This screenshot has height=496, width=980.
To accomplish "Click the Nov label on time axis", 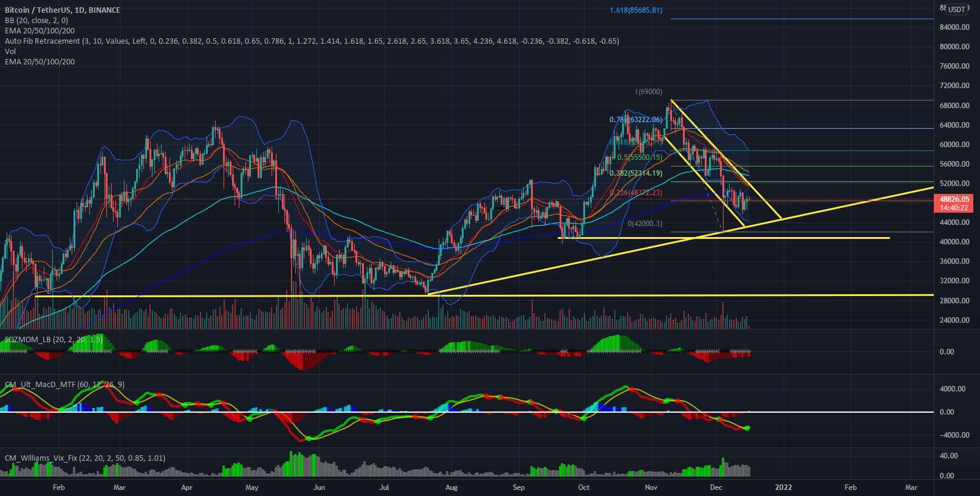I will pos(651,487).
